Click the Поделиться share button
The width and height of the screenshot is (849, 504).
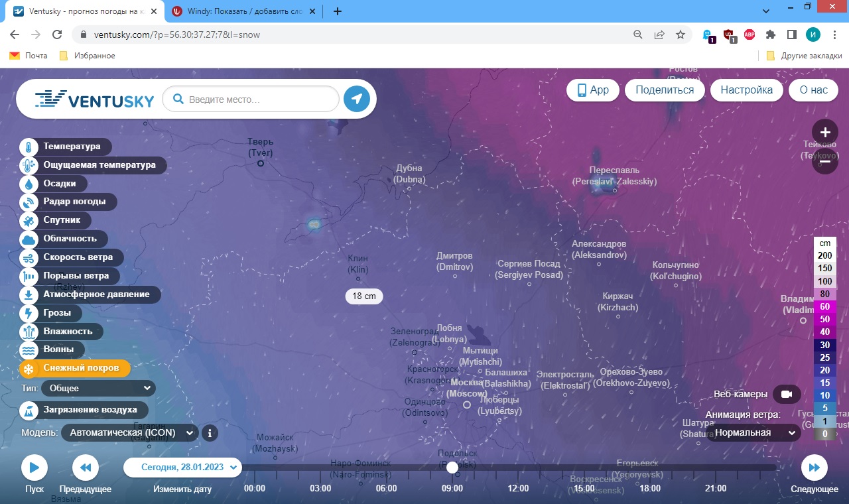click(665, 90)
